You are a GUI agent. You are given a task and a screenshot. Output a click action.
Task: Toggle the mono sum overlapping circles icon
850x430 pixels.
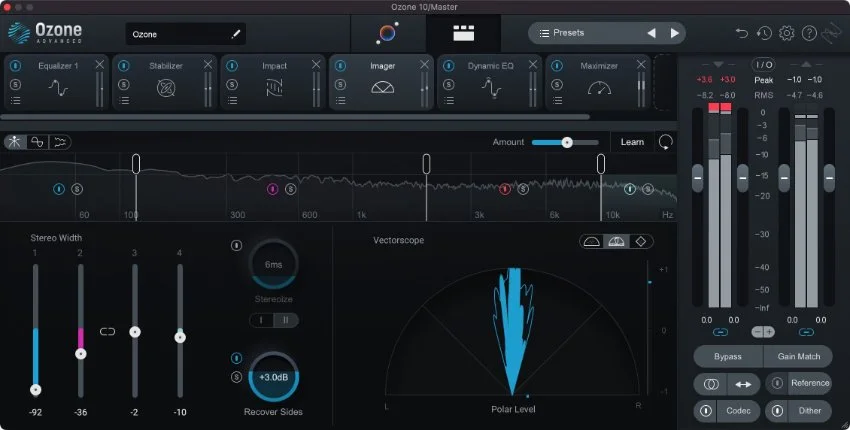click(x=711, y=384)
